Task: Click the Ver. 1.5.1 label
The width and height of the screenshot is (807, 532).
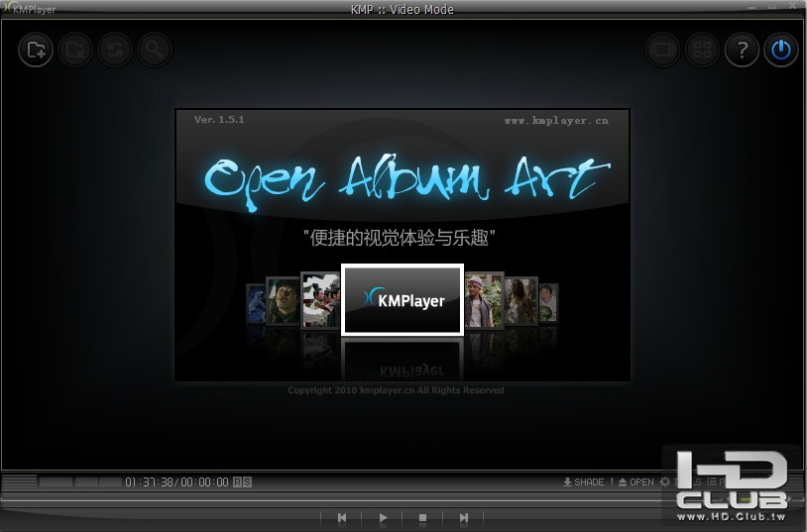Action: click(x=219, y=119)
